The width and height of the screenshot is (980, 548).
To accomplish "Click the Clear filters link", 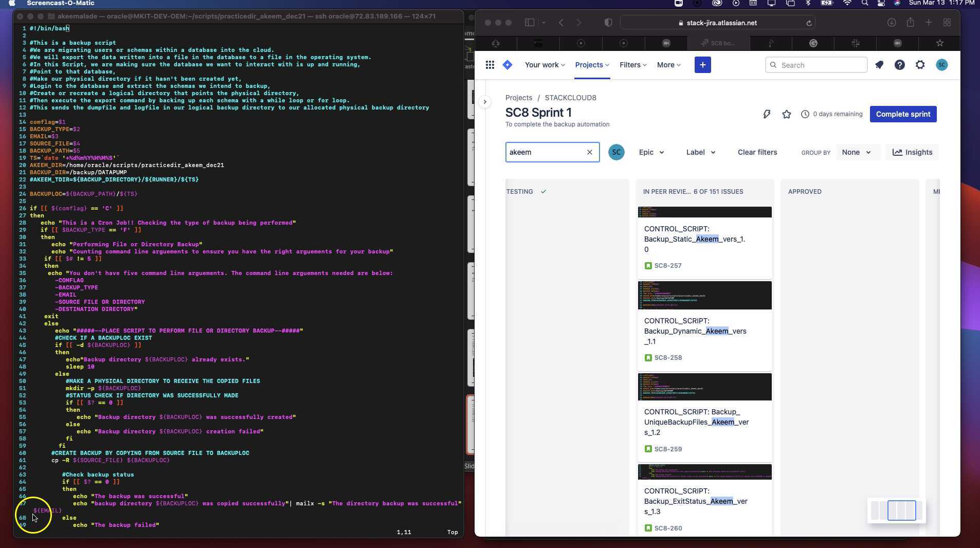I will pos(757,152).
